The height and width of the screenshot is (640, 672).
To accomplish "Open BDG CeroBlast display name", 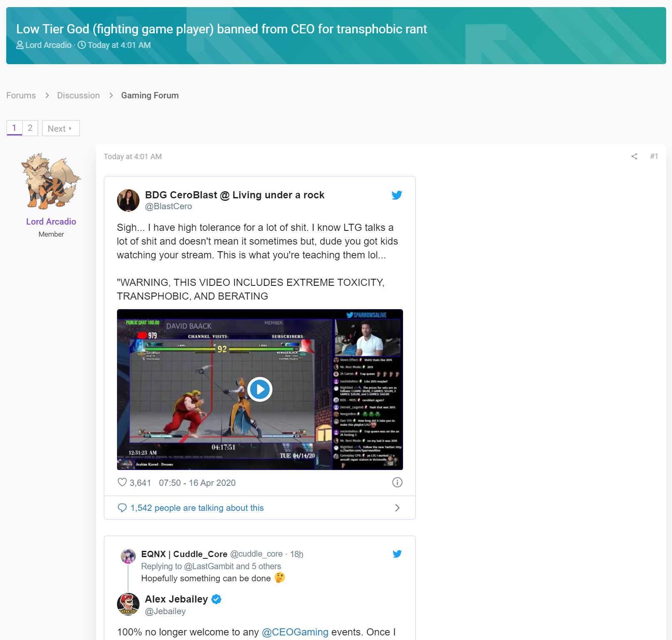I will (x=235, y=195).
